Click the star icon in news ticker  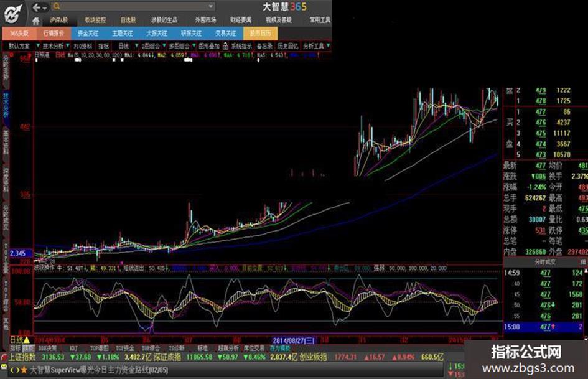point(24,370)
